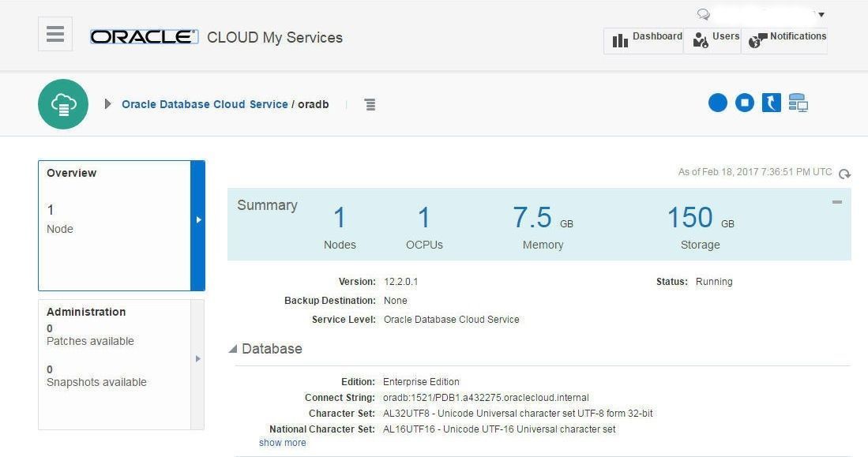Viewport: 868px width, 457px height.
Task: Click the show more link
Action: (x=282, y=443)
